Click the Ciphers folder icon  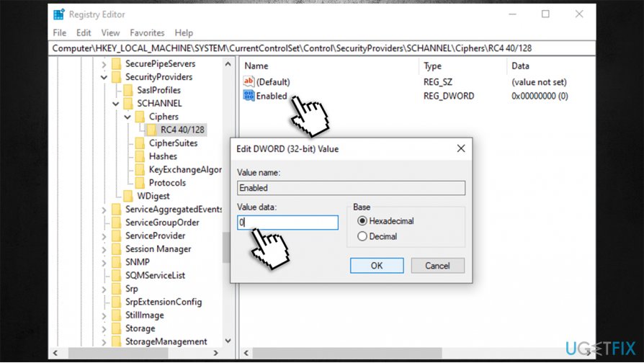click(140, 117)
